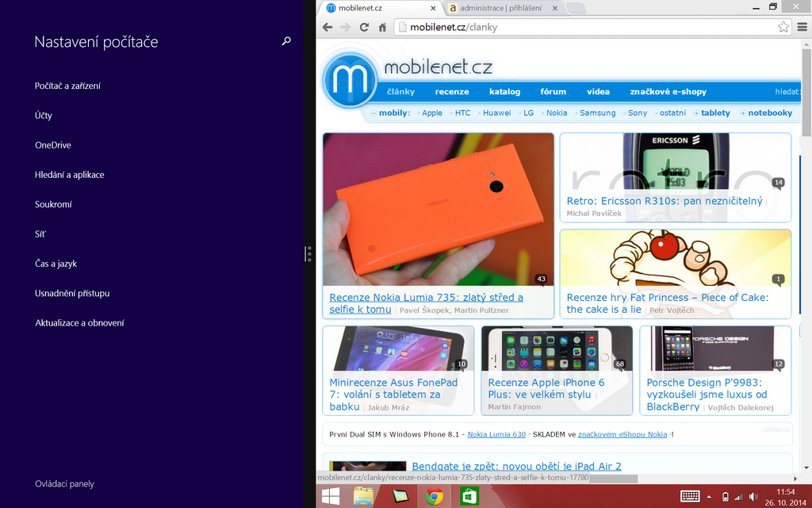Open the 'recenze' navigation menu item
Screen dimensions: 812x508
(452, 91)
